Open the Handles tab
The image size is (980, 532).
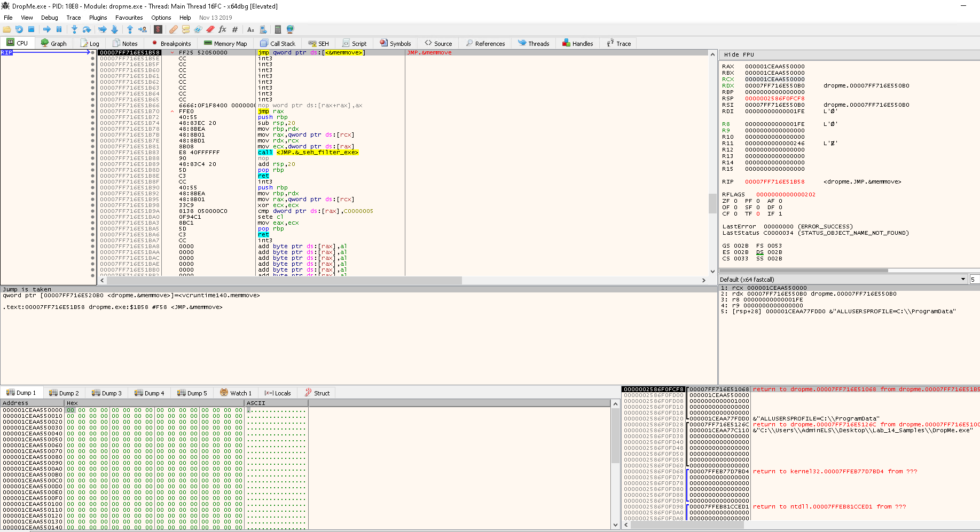point(577,44)
